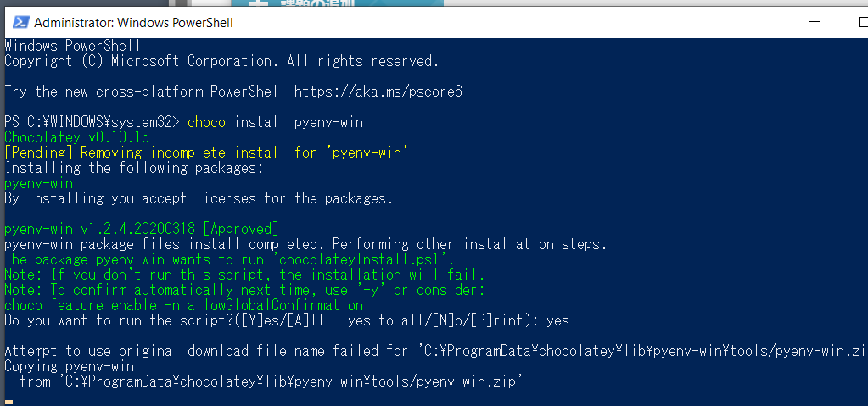Click the green 'pyenv-win' package name line
Viewport: 868px width, 406px height.
(x=39, y=183)
